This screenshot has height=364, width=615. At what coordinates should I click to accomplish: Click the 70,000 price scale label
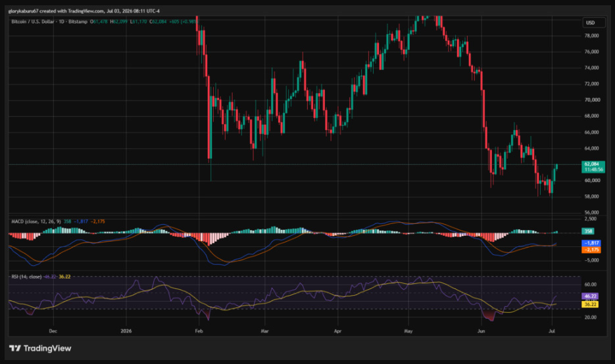tap(592, 100)
